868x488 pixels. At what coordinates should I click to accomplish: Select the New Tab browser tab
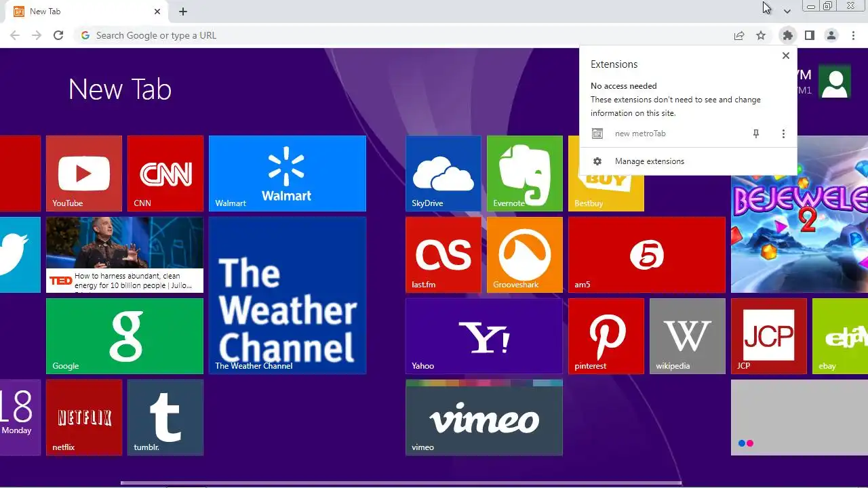(85, 12)
